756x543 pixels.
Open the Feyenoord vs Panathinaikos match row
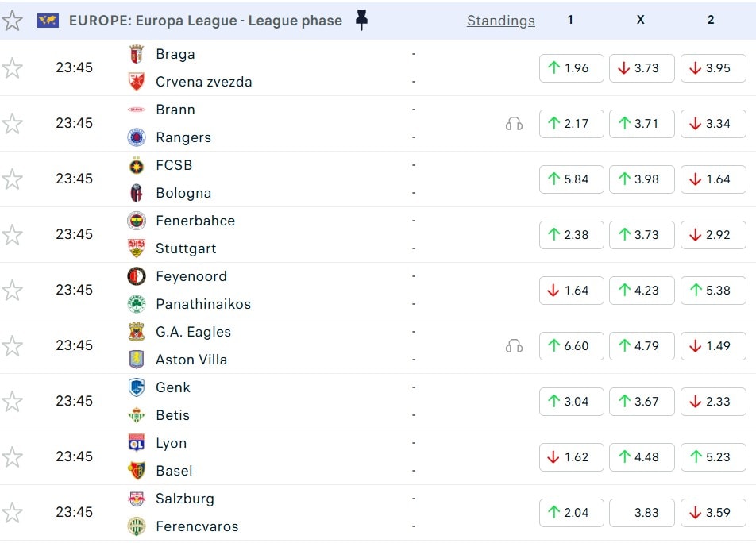click(302, 291)
